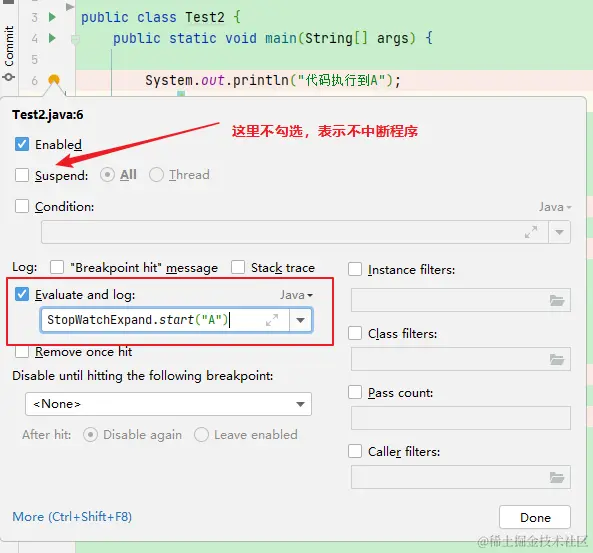Screen dimensions: 593x553
Task: Click the expand icon in Evaluate and log field
Action: (272, 320)
